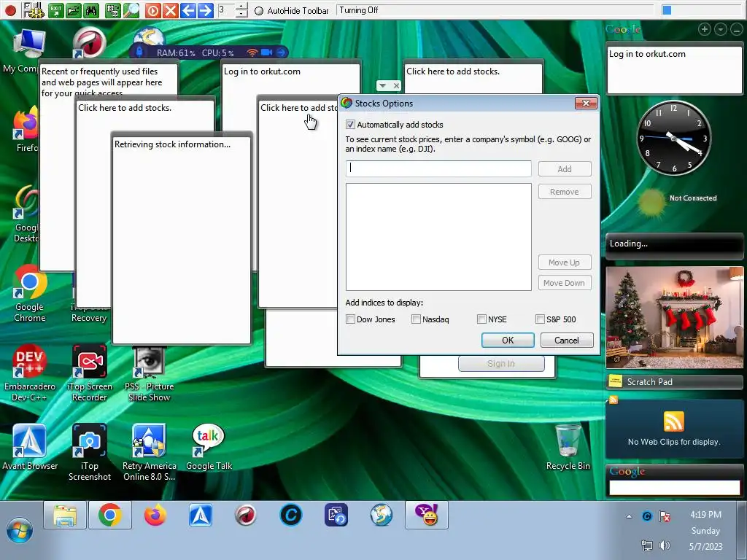
Task: Click the Add button in Stocks Options
Action: pos(565,169)
